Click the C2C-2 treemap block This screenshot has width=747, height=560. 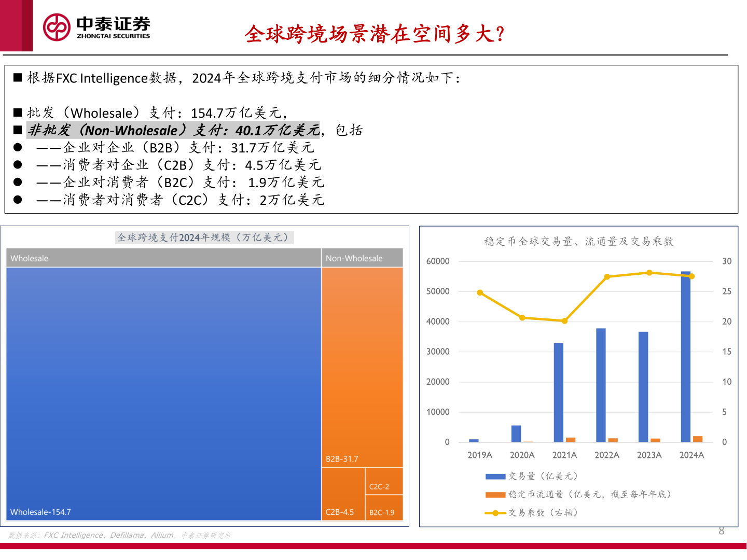pyautogui.click(x=384, y=481)
